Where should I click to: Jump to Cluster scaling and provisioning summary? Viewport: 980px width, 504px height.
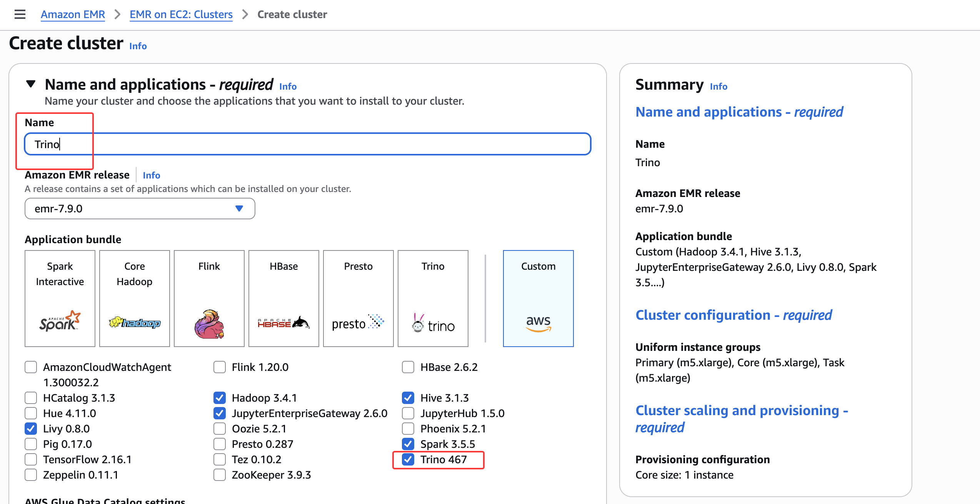pyautogui.click(x=742, y=419)
